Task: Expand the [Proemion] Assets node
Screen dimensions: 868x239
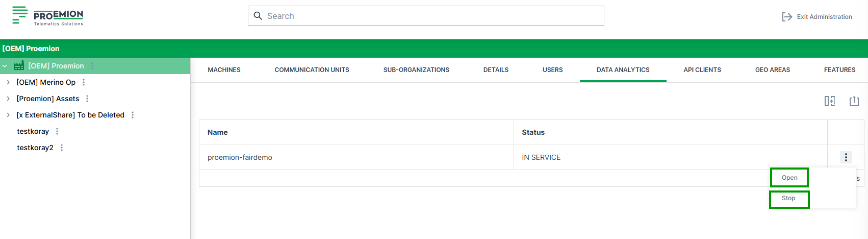Action: [x=8, y=99]
